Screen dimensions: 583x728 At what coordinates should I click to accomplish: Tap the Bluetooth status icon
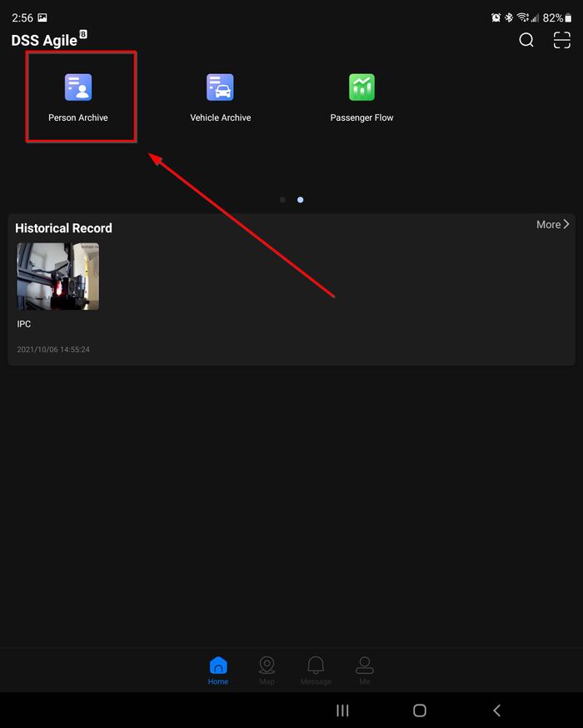(x=509, y=17)
